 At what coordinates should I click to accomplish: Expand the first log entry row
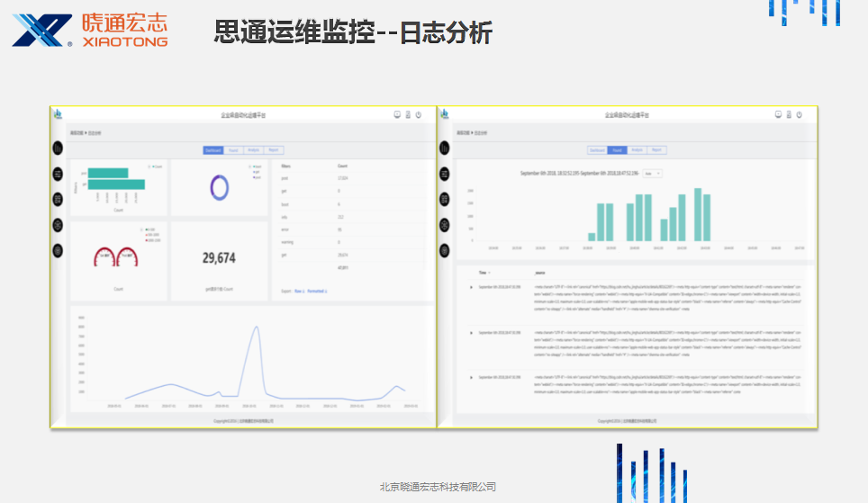(x=471, y=288)
